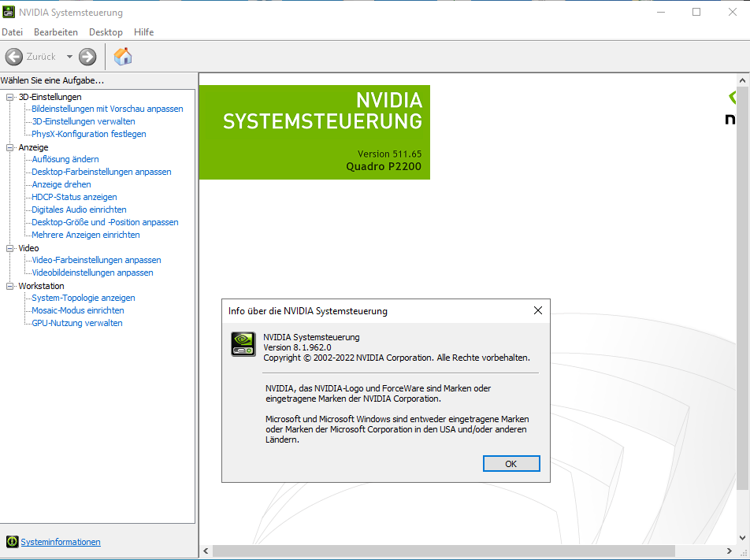
Task: Open the Datei menu
Action: (x=12, y=32)
